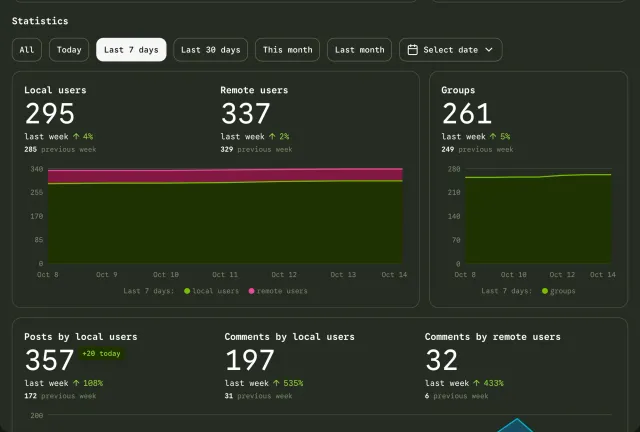Click the chevron arrow beside Select date
Viewport: 640px width, 432px height.
(x=489, y=50)
